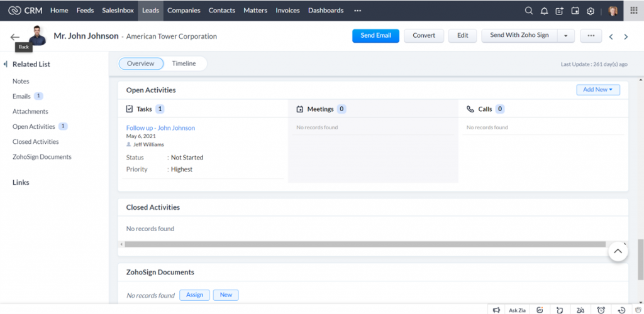
Task: Click the quick create plus icon
Action: pyautogui.click(x=559, y=11)
